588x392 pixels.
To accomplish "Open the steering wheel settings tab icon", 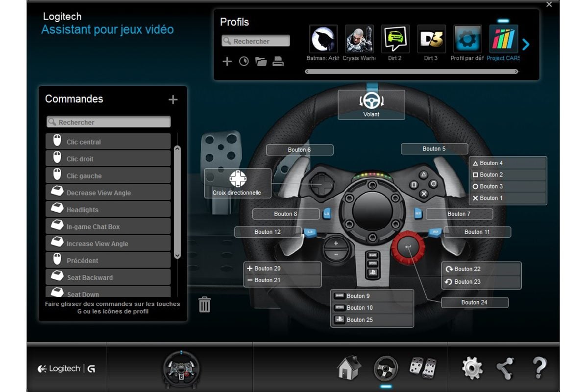I will pos(386,367).
